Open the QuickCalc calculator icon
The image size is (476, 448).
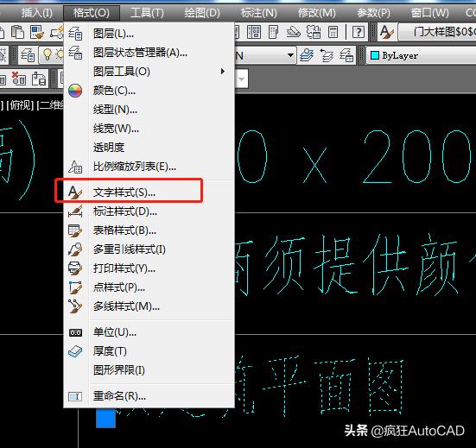333,32
